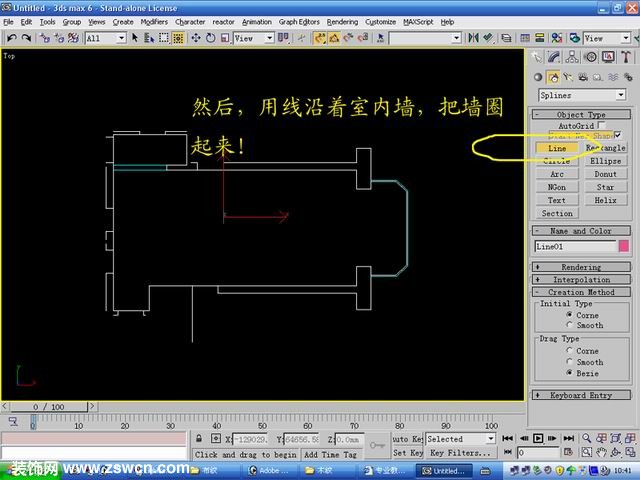Click the Key Filters button
640x480 pixels.
[460, 453]
